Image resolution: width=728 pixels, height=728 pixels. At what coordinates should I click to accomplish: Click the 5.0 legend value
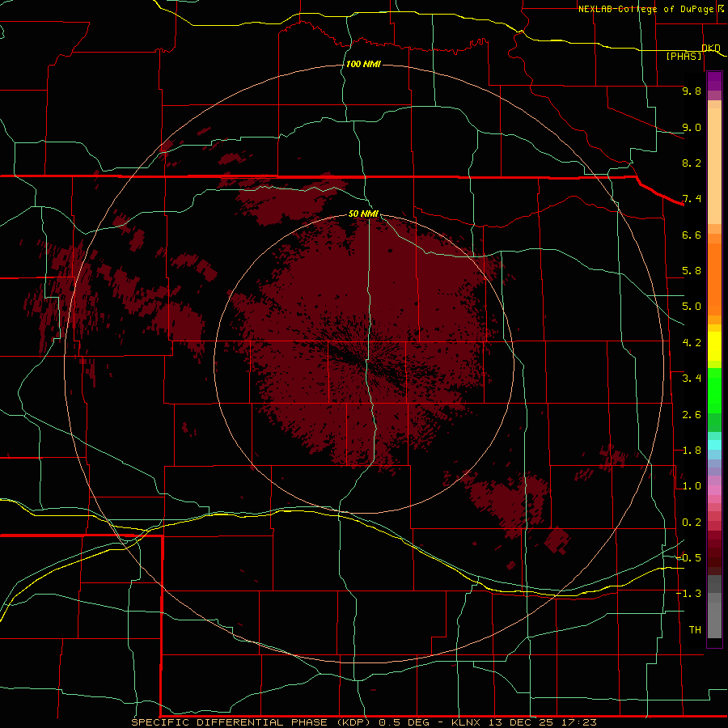coord(692,307)
